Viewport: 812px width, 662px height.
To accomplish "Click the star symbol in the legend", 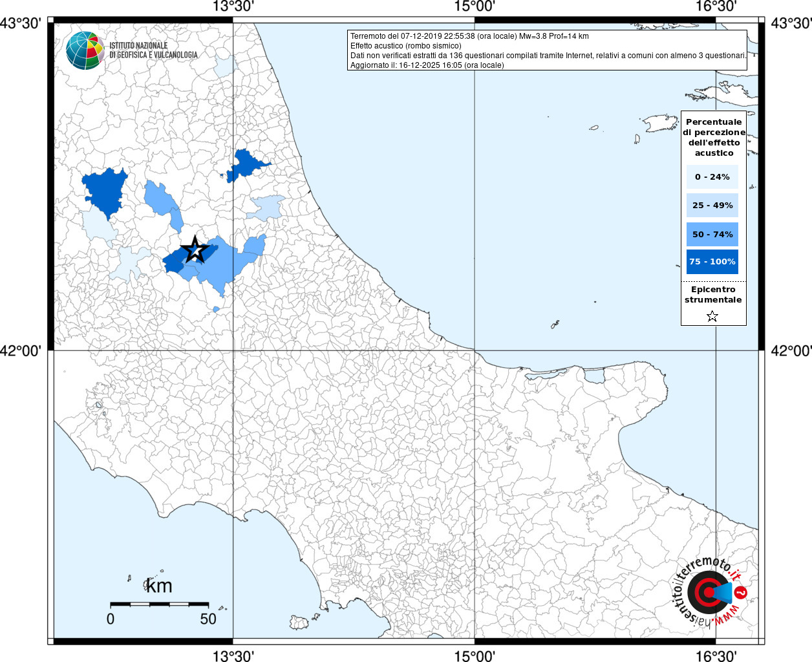I will click(712, 316).
